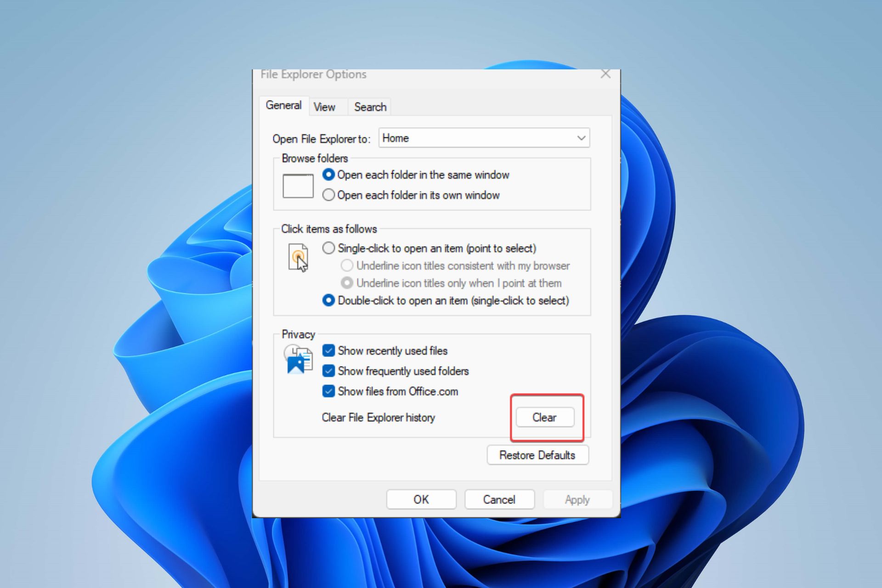
Task: Click the dropdown chevron next to Home
Action: 581,138
